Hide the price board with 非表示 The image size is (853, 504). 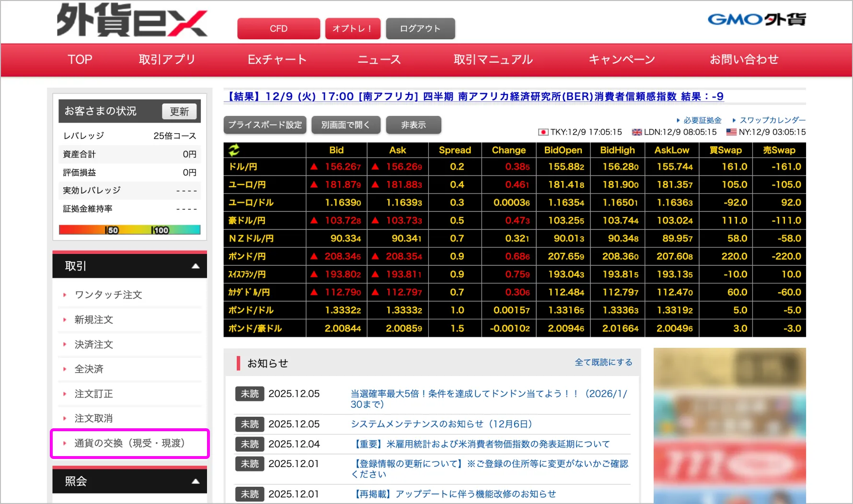coord(413,125)
